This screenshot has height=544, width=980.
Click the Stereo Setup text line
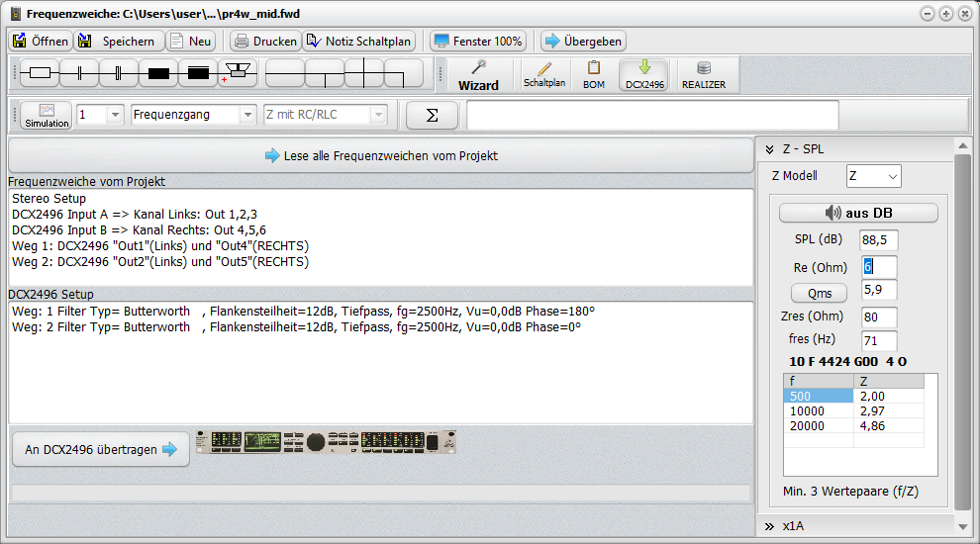(x=49, y=199)
